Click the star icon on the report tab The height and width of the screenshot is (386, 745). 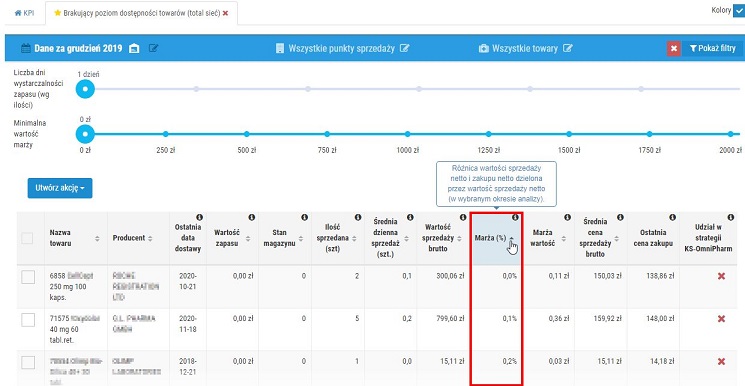coord(57,13)
